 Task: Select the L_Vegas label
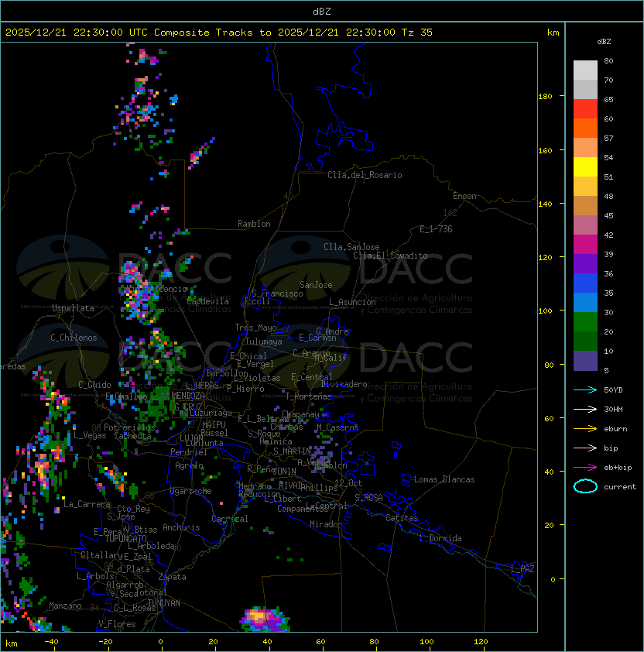[90, 435]
